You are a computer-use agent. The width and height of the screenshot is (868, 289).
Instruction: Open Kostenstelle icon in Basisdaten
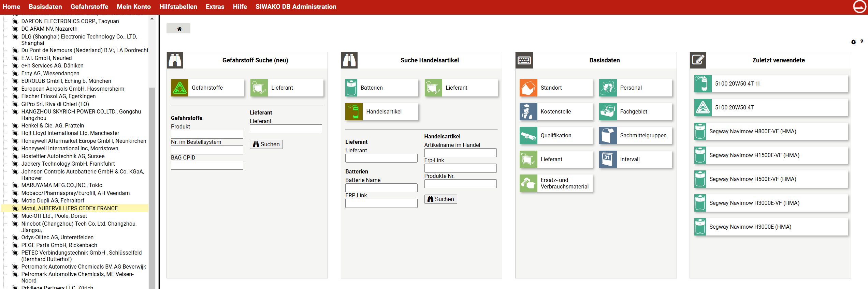pyautogui.click(x=528, y=112)
